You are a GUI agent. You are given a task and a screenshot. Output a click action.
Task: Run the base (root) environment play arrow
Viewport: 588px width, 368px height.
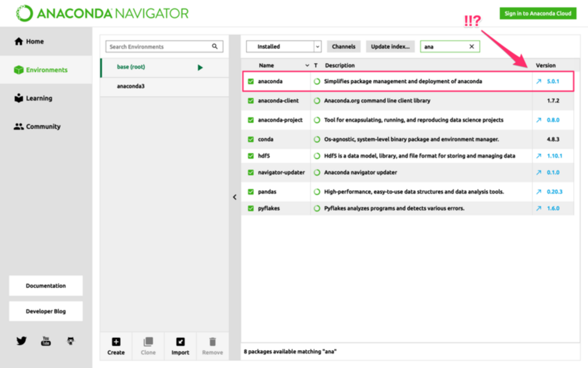coord(200,67)
